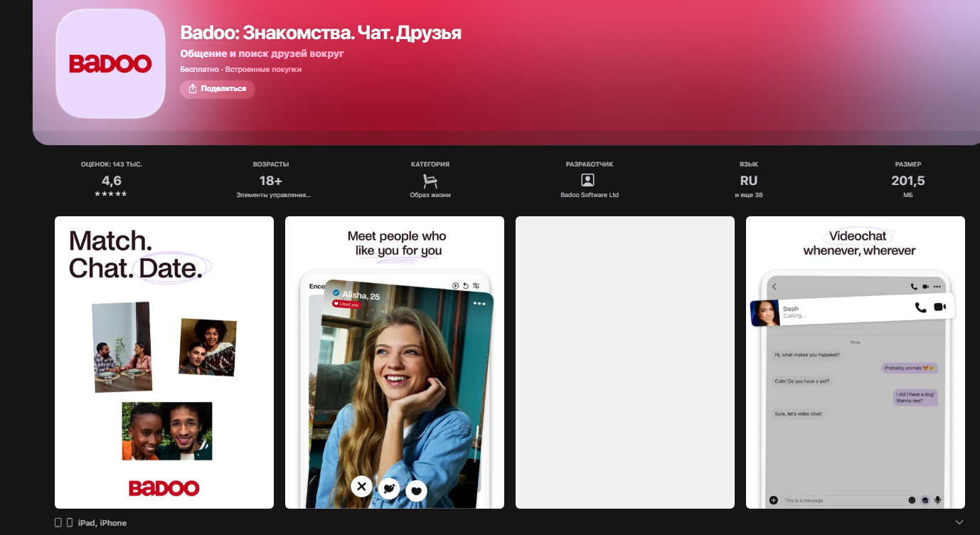Click the 'iPad, iPhone' device label
The image size is (980, 535).
(x=102, y=523)
